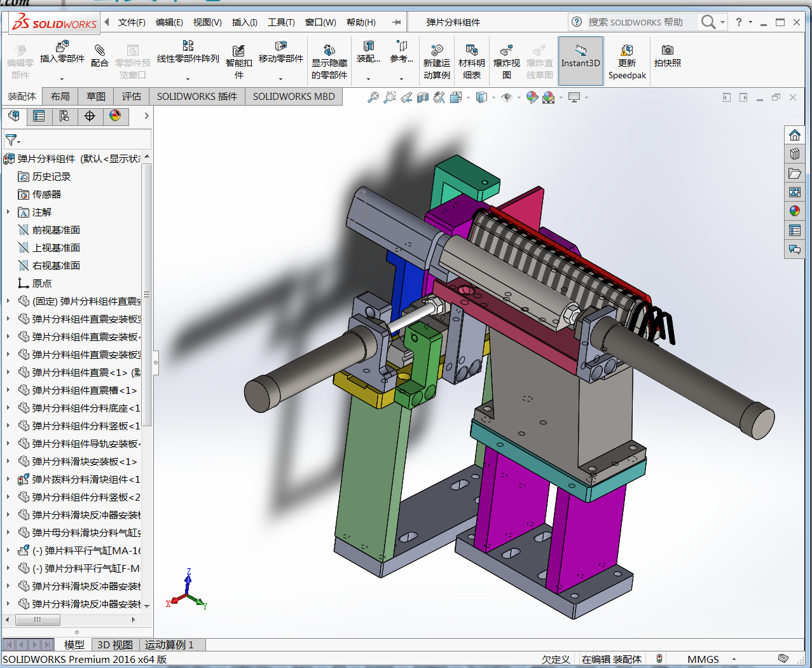
Task: Expand 弹片分料组件直震槽<1> in the tree
Action: [8, 390]
